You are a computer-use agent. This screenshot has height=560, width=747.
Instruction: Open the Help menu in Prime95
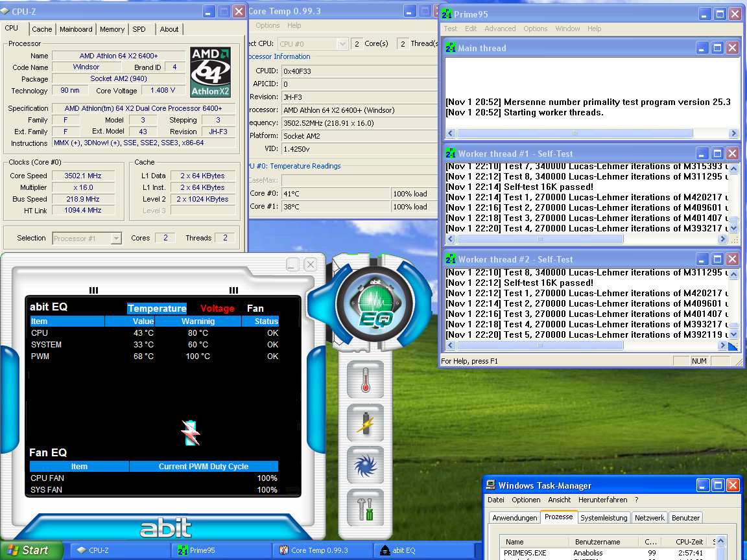pyautogui.click(x=594, y=29)
